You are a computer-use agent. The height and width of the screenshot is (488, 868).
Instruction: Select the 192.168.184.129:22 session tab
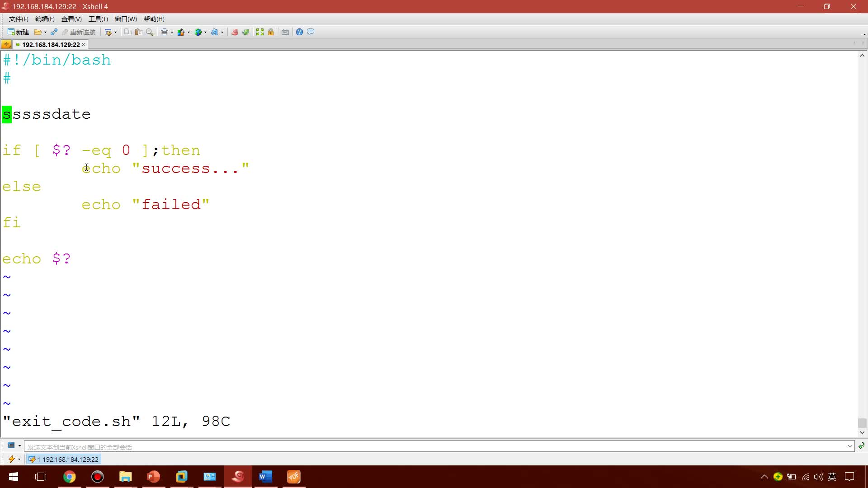(51, 45)
